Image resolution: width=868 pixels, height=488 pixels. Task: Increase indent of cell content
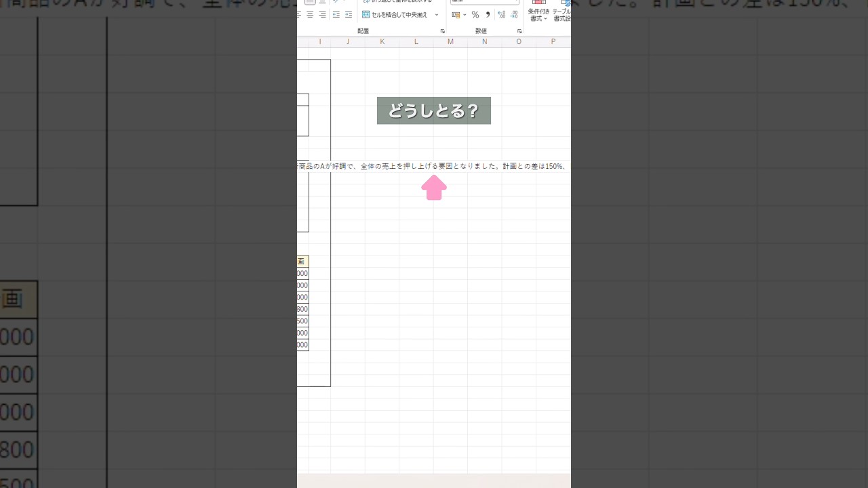click(x=349, y=14)
